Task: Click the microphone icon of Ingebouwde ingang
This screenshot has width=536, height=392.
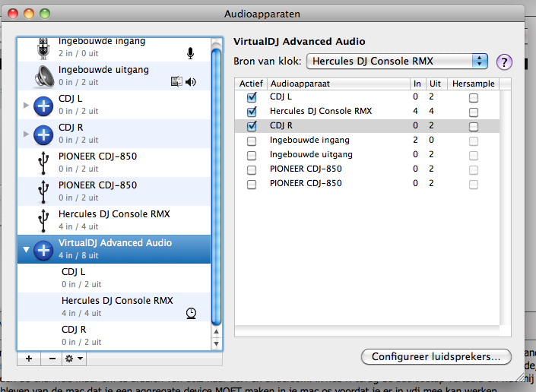Action: click(43, 49)
